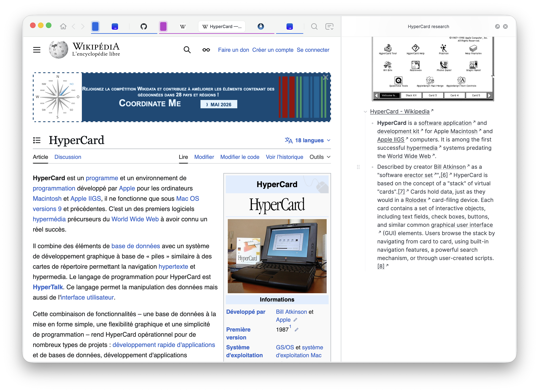Open the interface utilisateur link

87,297
